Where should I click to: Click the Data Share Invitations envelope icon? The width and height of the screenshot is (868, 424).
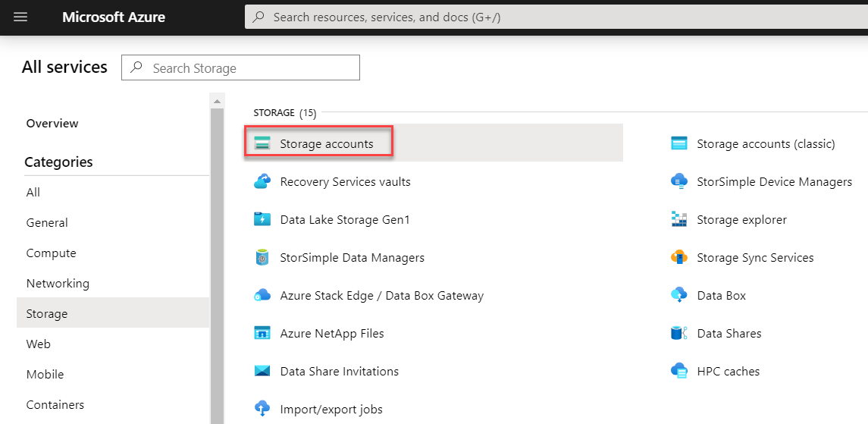coord(262,371)
